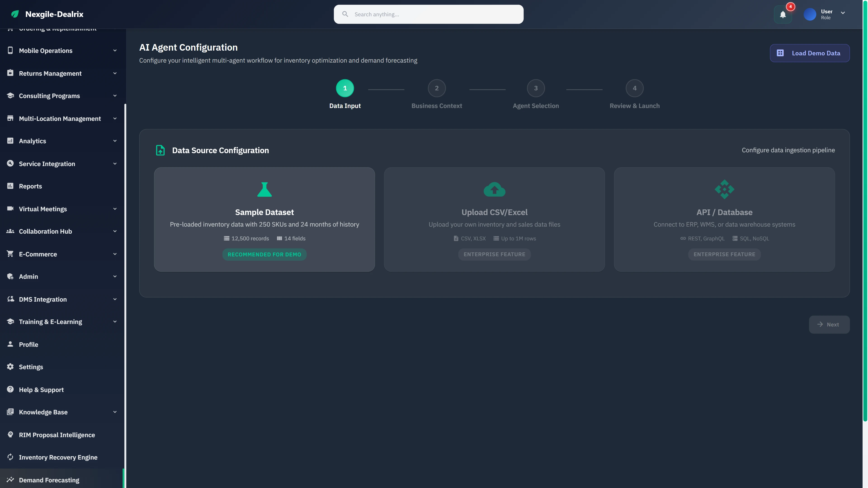Click the search anything field

click(428, 14)
